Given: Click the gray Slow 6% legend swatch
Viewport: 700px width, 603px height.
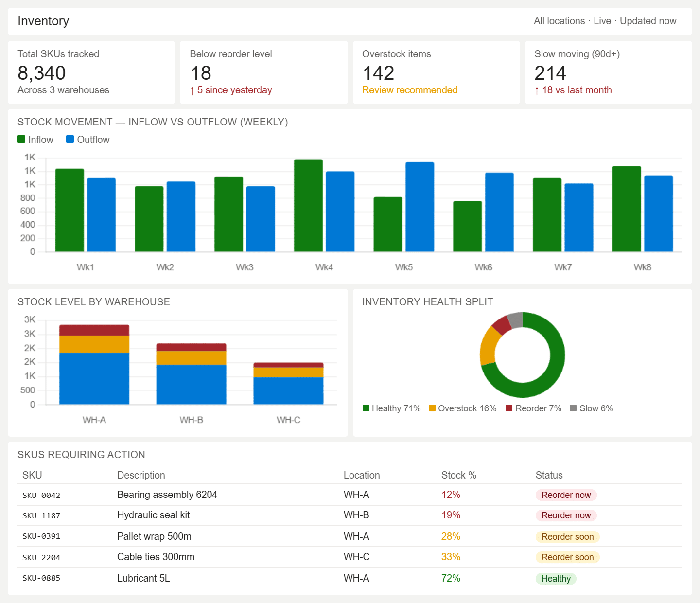Looking at the screenshot, I should coord(573,408).
